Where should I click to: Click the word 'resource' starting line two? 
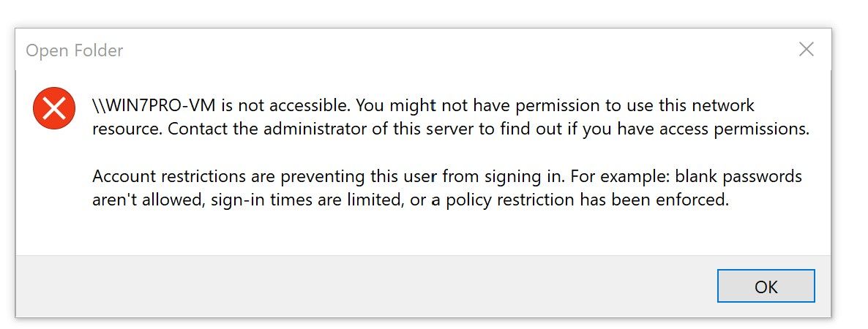126,129
